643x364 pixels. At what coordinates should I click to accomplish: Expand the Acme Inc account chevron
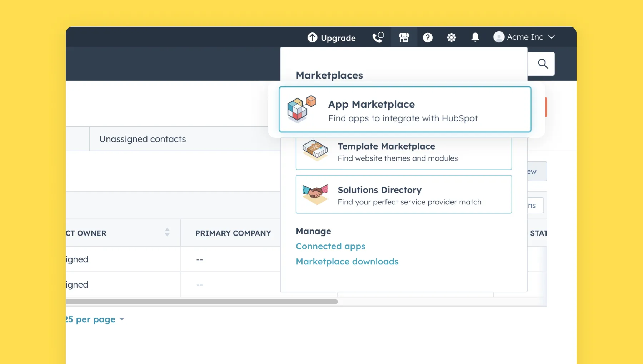point(552,37)
